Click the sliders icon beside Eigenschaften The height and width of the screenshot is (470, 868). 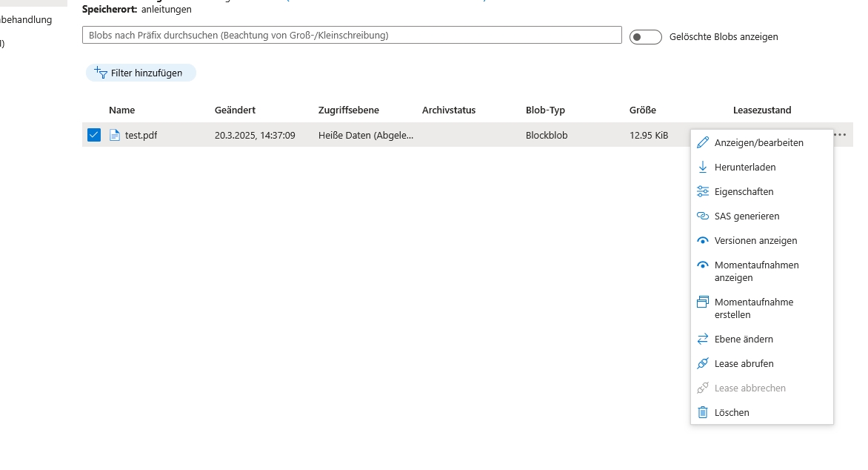click(x=703, y=191)
